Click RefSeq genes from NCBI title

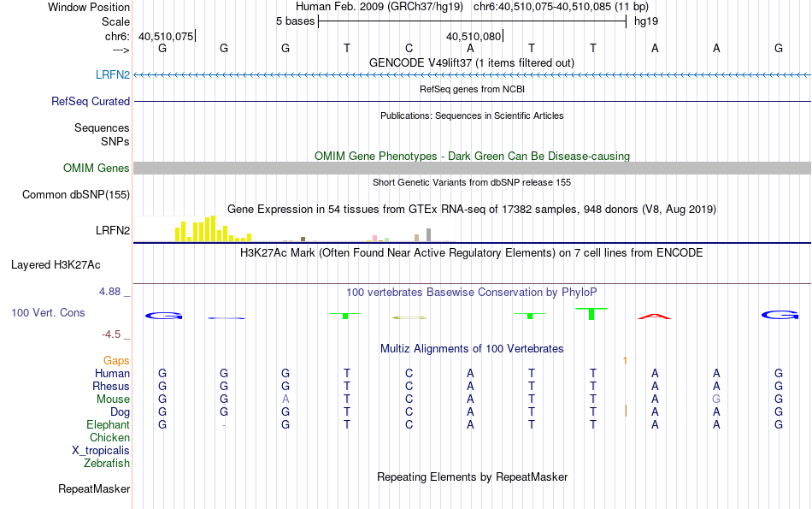click(x=472, y=89)
